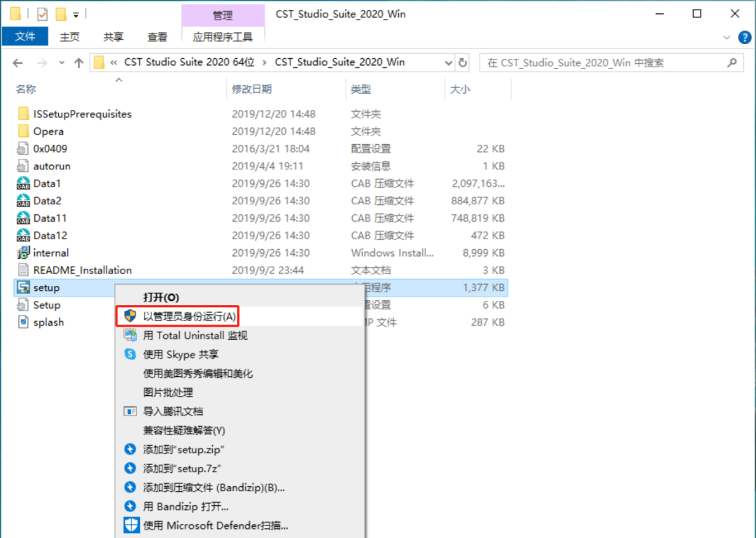
Task: Choose 兼容性疑难解答(Y)
Action: coord(239,430)
